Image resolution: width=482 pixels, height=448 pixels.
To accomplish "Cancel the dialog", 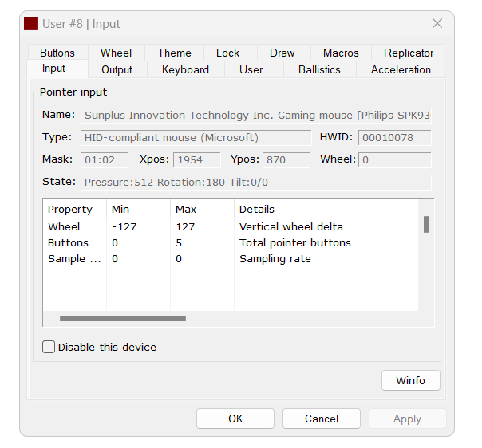I will click(322, 419).
